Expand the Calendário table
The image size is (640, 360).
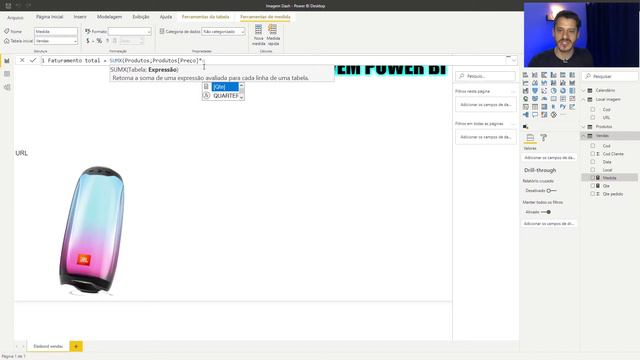584,90
